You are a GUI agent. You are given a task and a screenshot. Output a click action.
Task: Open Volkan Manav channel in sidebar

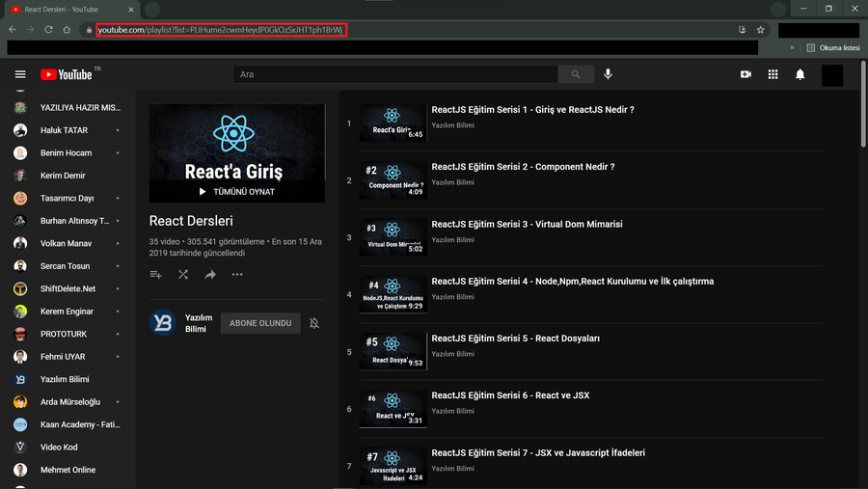(68, 244)
